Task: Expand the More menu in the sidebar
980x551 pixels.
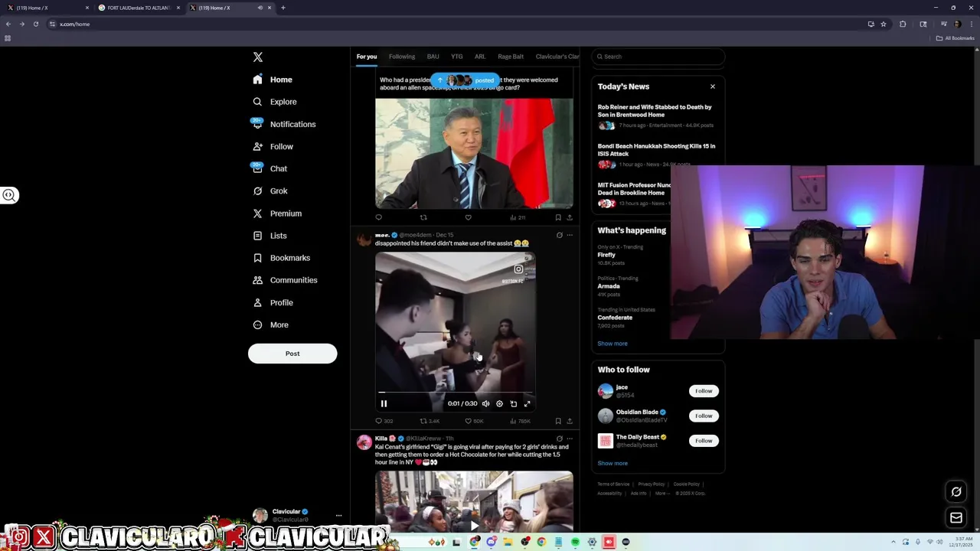Action: 271,324
